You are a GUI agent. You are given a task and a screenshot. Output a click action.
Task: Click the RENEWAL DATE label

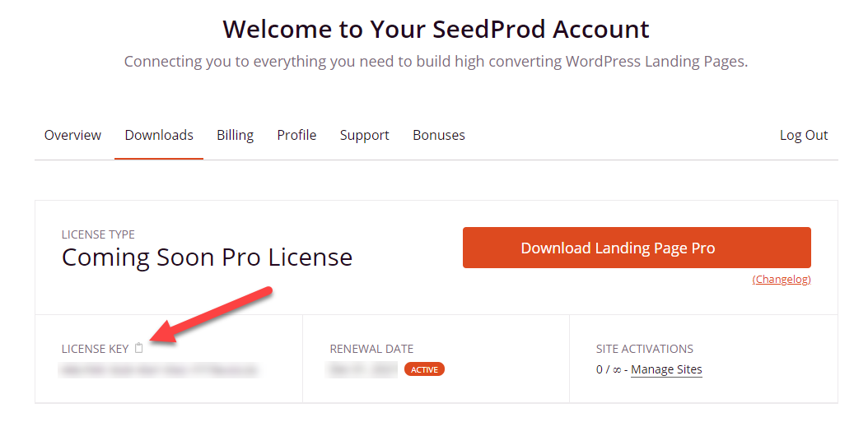click(x=371, y=349)
